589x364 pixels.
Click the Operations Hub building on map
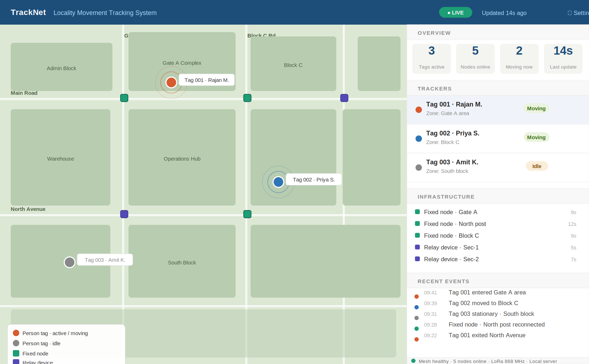[x=182, y=157]
